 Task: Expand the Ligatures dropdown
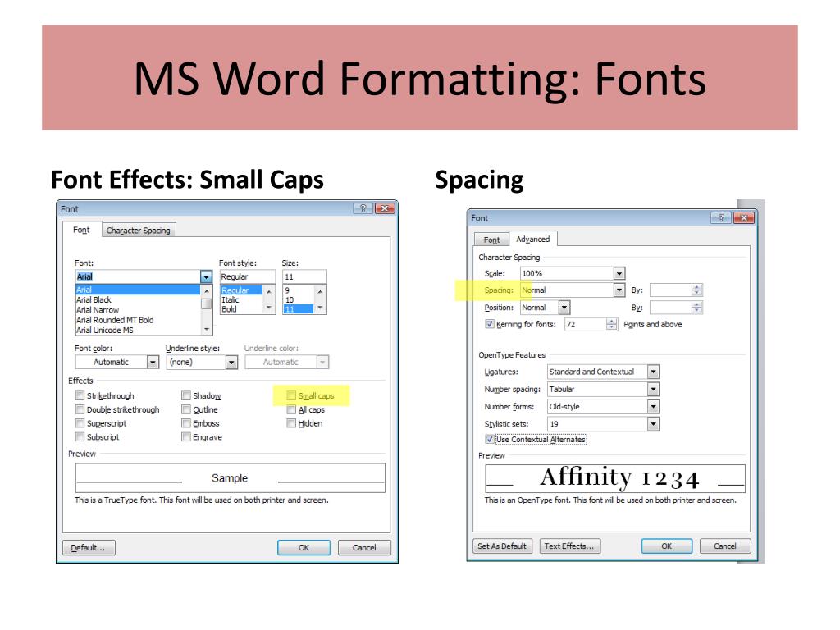[x=653, y=372]
